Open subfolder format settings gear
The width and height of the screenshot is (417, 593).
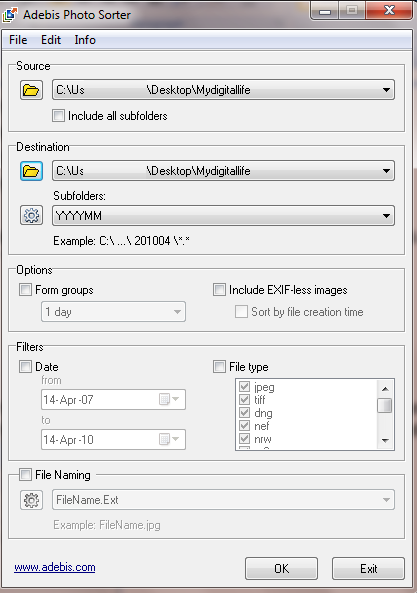click(31, 216)
